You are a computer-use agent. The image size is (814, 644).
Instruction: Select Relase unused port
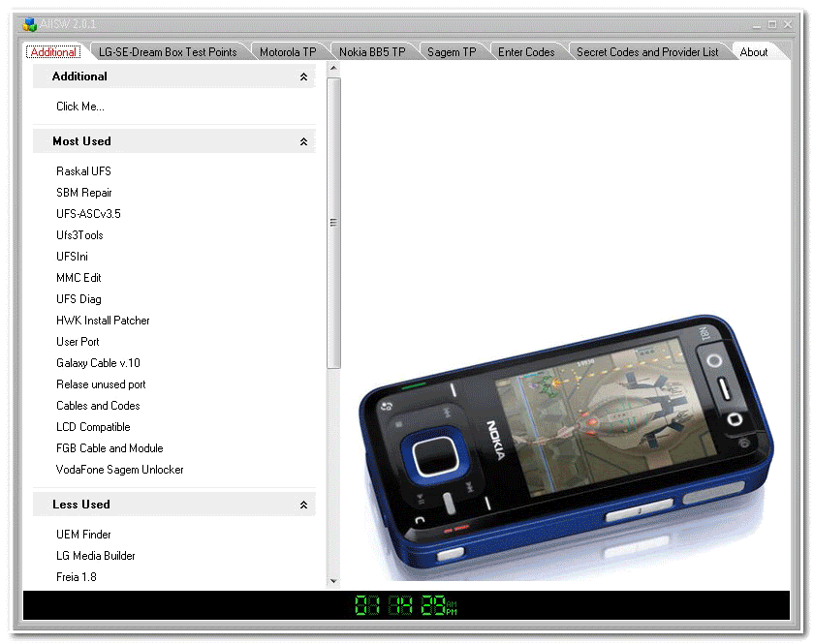pyautogui.click(x=101, y=384)
